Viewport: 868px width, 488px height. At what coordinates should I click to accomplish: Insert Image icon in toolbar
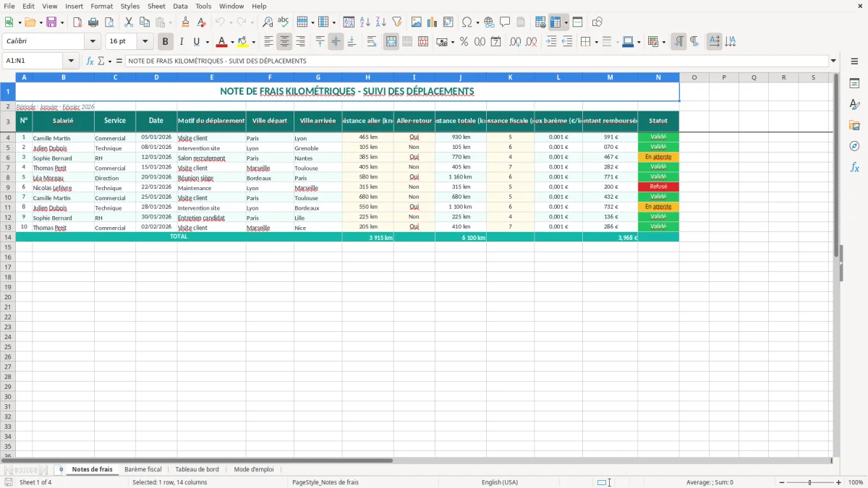417,22
